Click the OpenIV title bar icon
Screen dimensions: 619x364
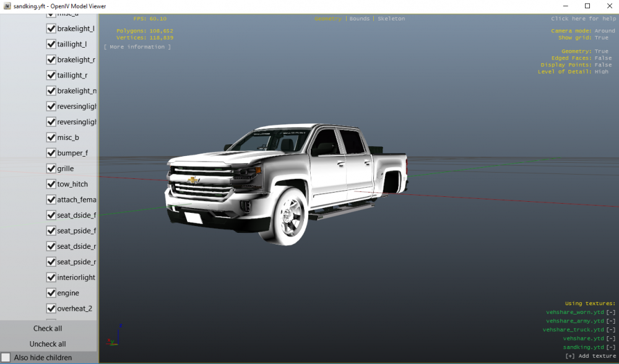click(x=7, y=6)
